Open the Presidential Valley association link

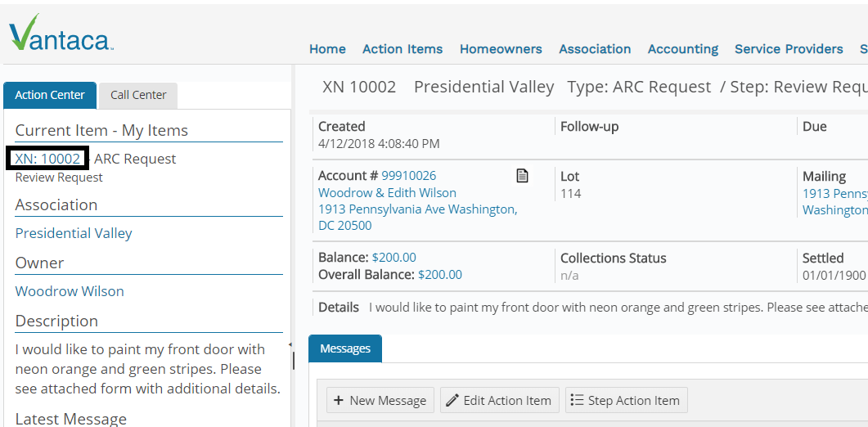pyautogui.click(x=74, y=233)
